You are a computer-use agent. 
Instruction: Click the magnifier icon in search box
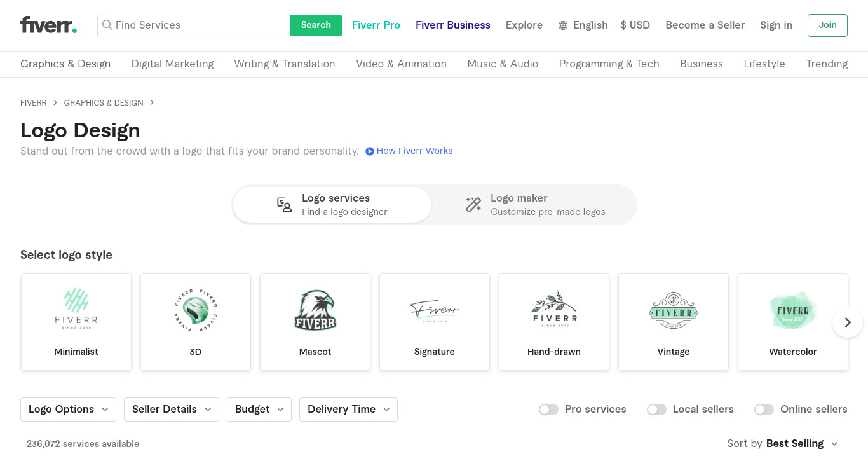click(107, 25)
